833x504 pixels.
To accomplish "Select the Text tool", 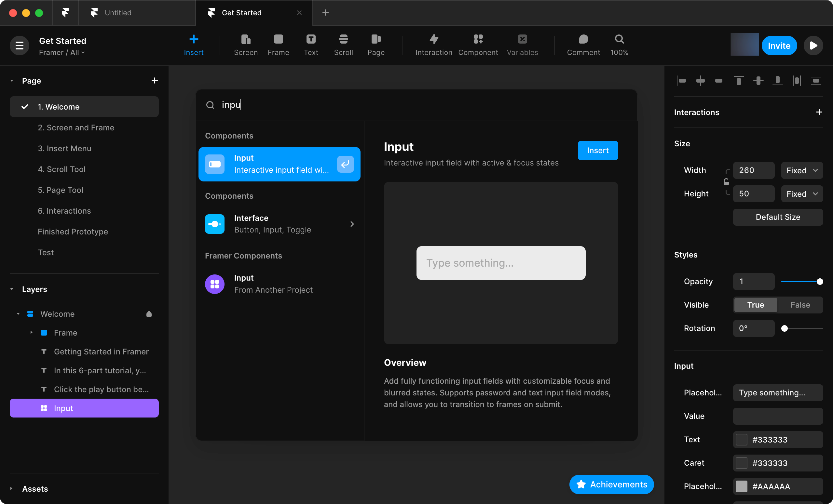I will coord(311,45).
